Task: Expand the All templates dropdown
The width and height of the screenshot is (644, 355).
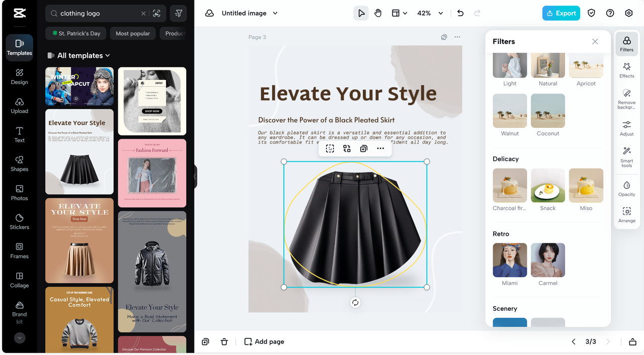Action: [x=84, y=55]
